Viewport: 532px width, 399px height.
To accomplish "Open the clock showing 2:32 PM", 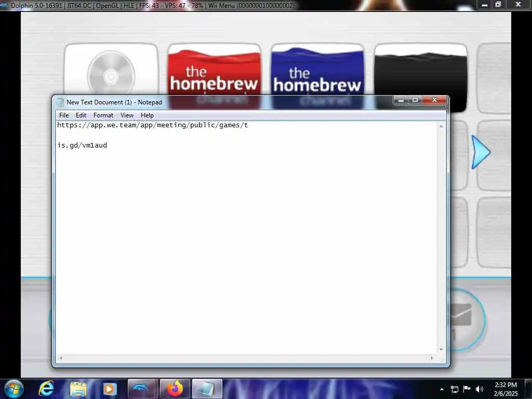I will (506, 389).
